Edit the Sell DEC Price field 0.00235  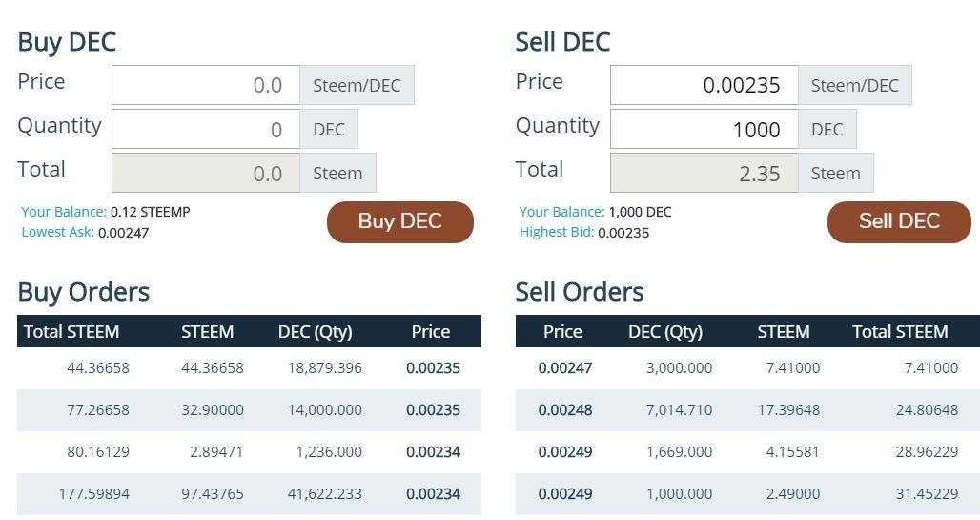(x=704, y=85)
